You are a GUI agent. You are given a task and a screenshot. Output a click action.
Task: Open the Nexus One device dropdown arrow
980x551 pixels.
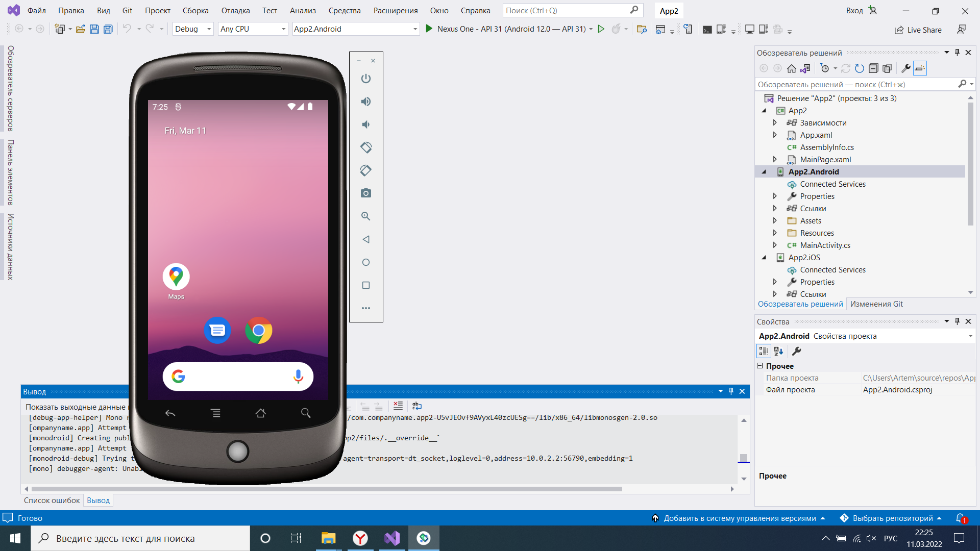coord(591,29)
